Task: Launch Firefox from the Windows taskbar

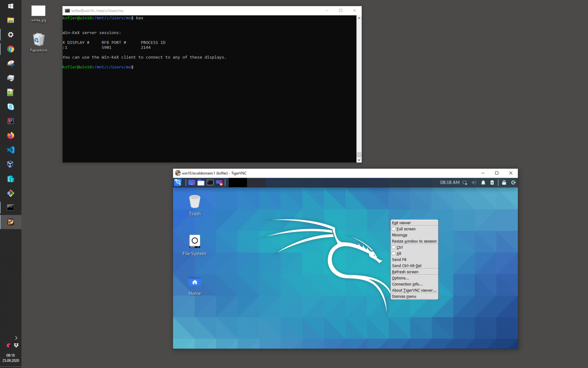Action: [x=10, y=135]
